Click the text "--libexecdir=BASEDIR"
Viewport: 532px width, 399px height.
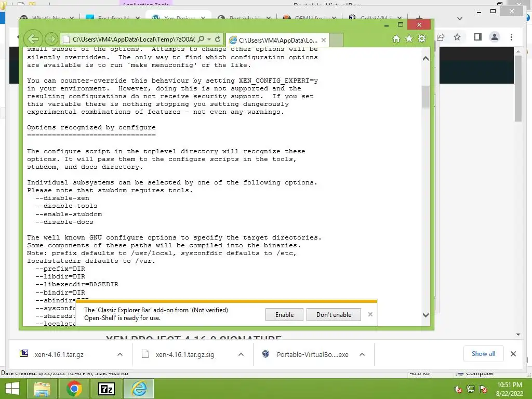pyautogui.click(x=77, y=284)
